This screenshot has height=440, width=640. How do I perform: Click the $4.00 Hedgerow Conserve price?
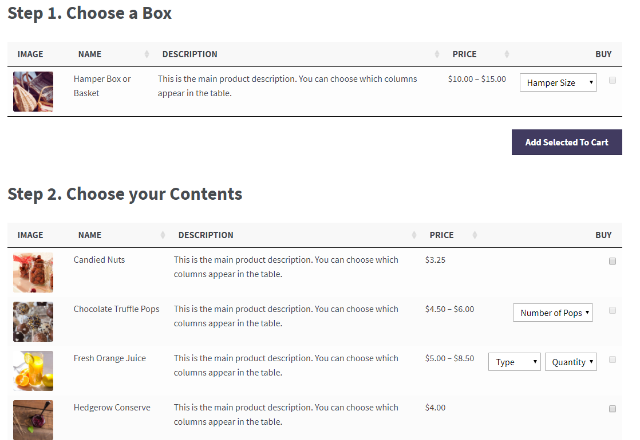click(435, 407)
